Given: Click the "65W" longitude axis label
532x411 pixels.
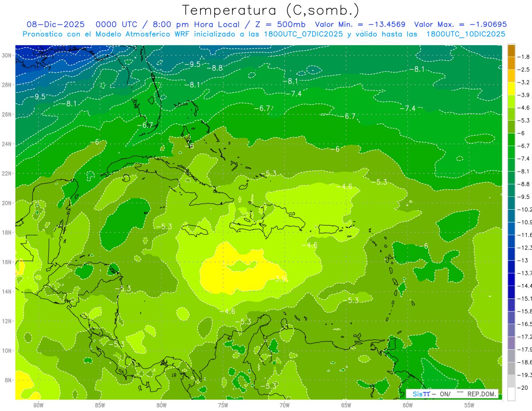Looking at the screenshot, I should coord(346,405).
